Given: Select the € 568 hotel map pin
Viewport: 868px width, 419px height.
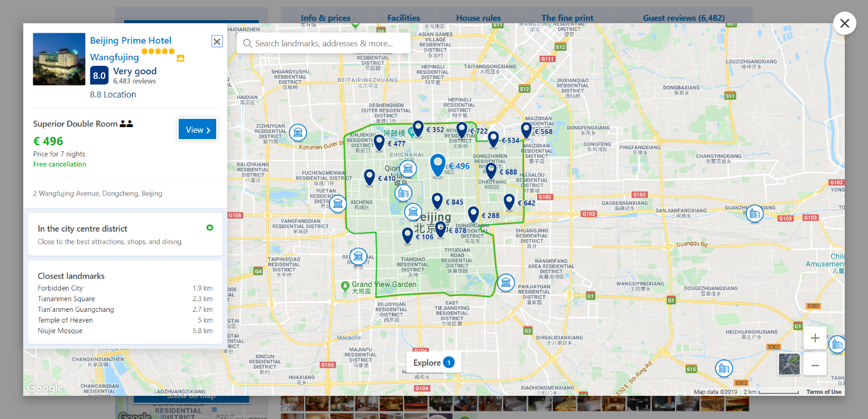Looking at the screenshot, I should click(x=526, y=130).
